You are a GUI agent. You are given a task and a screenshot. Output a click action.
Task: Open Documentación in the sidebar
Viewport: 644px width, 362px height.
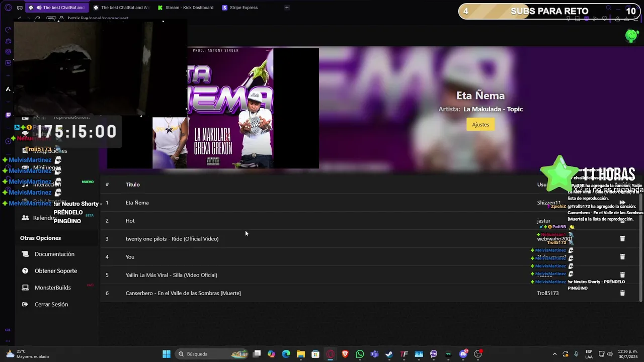coord(54,254)
